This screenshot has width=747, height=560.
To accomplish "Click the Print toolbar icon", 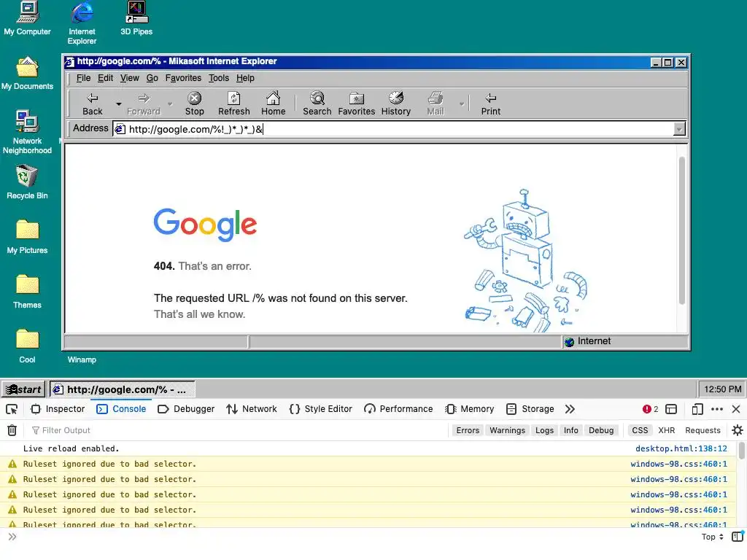I will tap(491, 104).
